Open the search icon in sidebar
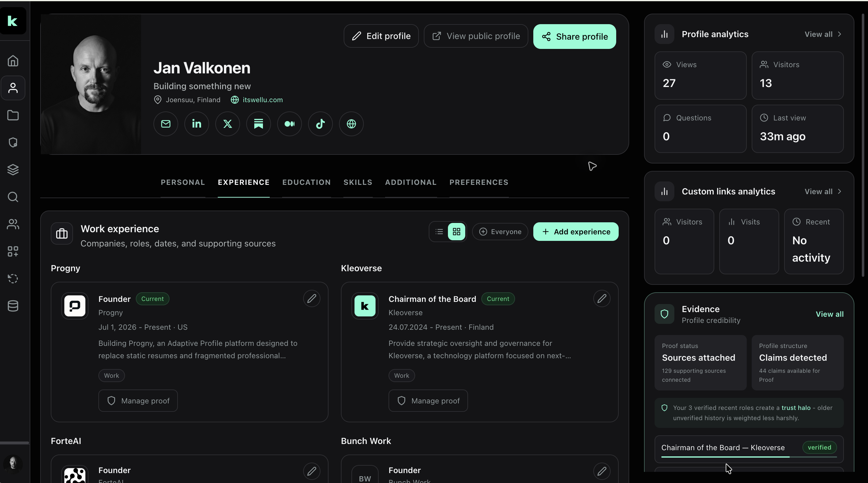 click(x=13, y=197)
